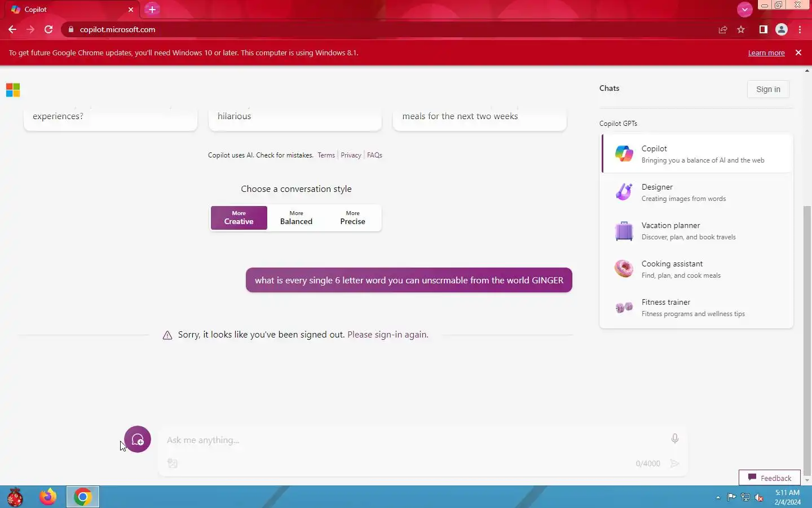Click the taskbar clock showing 5:11 AM
The image size is (812, 508).
point(787,497)
